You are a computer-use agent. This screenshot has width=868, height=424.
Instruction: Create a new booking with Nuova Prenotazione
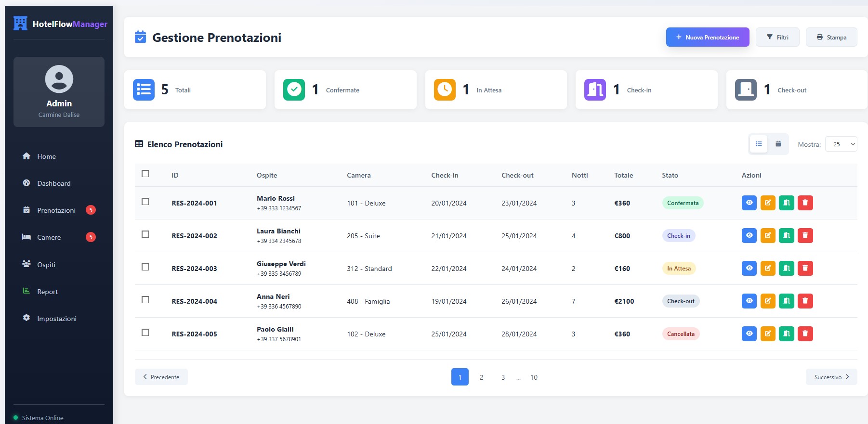click(707, 37)
